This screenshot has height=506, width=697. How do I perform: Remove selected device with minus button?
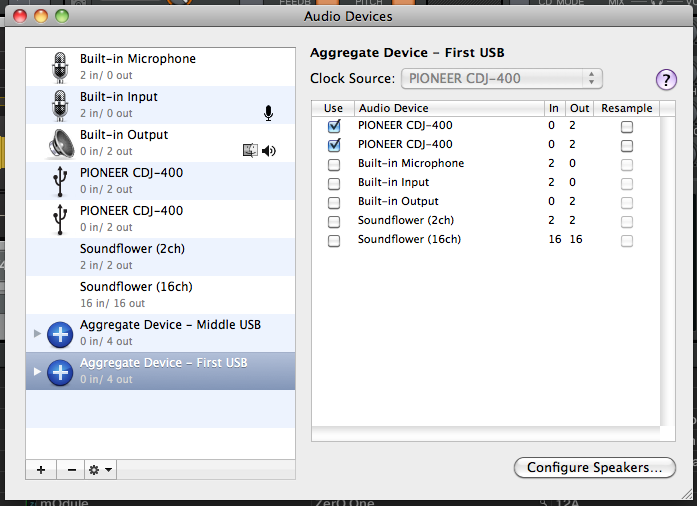(72, 469)
